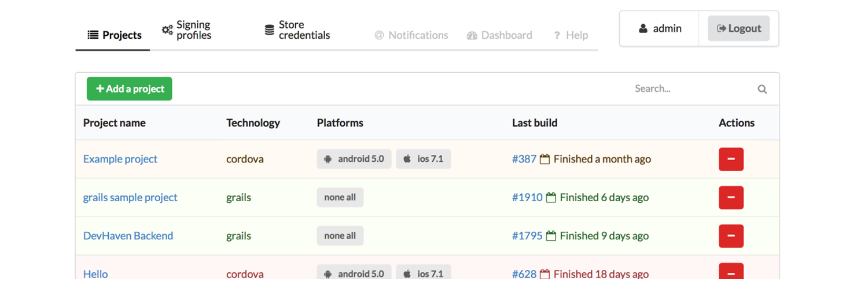Delete Example project with red minus button

pyautogui.click(x=731, y=159)
